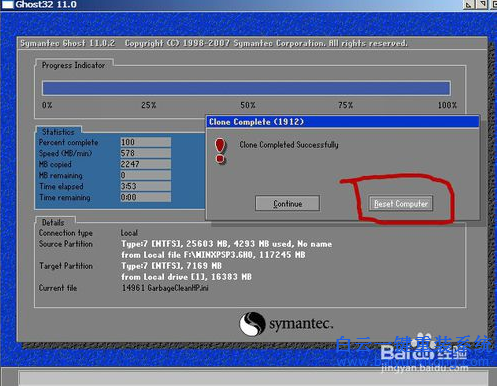Viewport: 497px width, 387px height.
Task: Click the Speed value 578
Action: (x=146, y=153)
